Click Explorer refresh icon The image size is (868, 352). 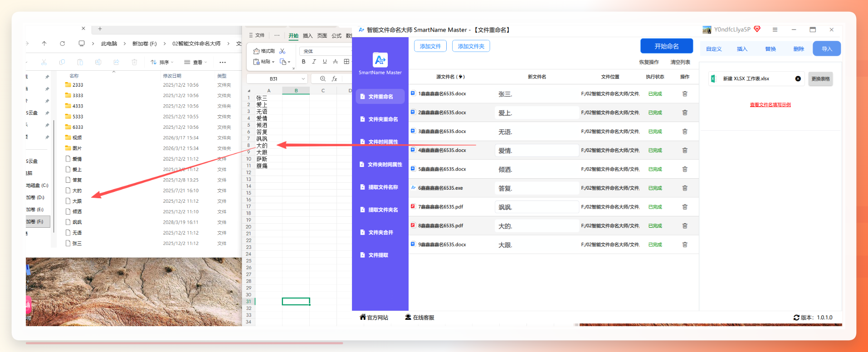[62, 44]
